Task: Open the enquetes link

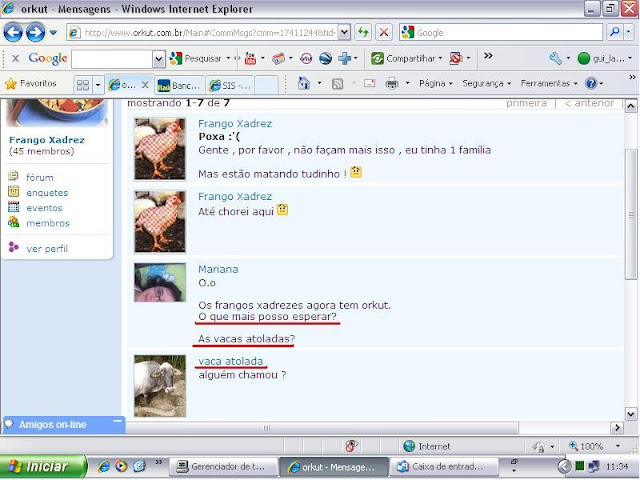Action: point(47,193)
